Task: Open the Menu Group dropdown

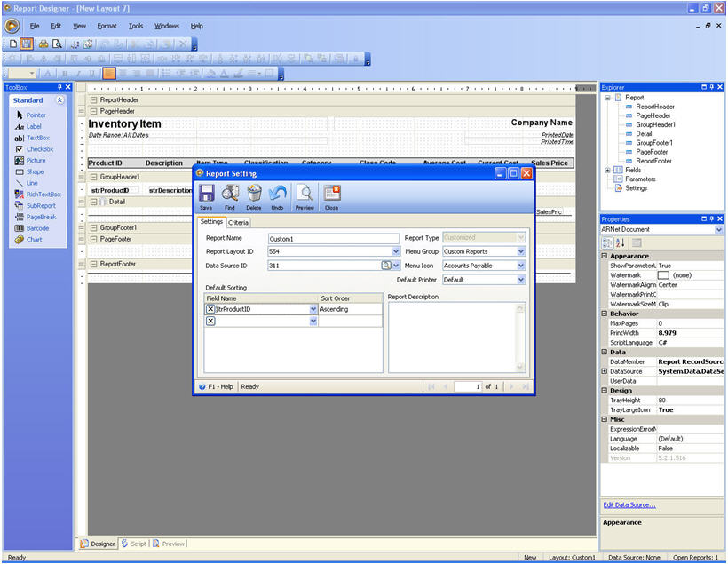Action: tap(521, 251)
